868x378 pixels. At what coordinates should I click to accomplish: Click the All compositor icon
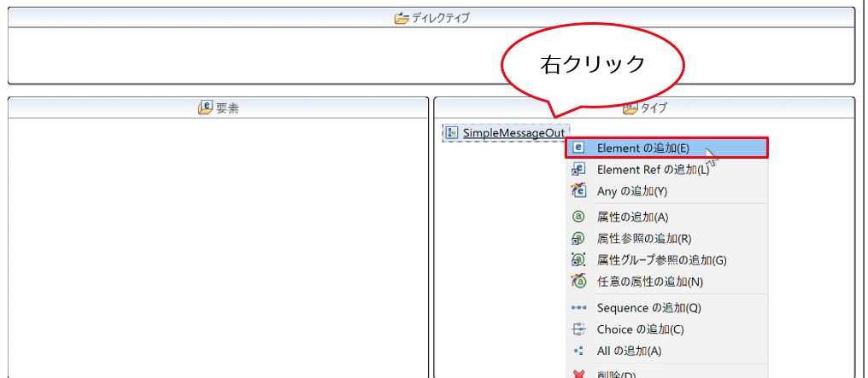coord(578,351)
